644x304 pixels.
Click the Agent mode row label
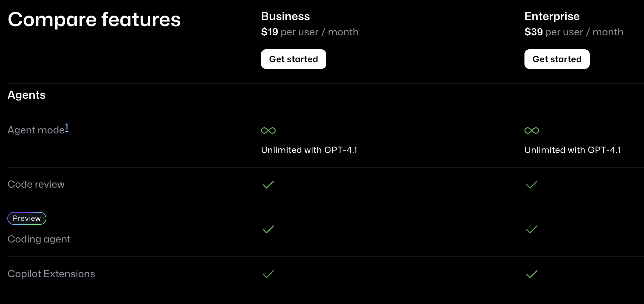35,130
